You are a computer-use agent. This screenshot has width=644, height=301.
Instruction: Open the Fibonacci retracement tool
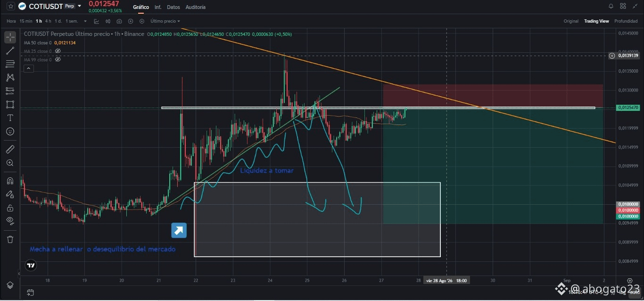coord(10,64)
